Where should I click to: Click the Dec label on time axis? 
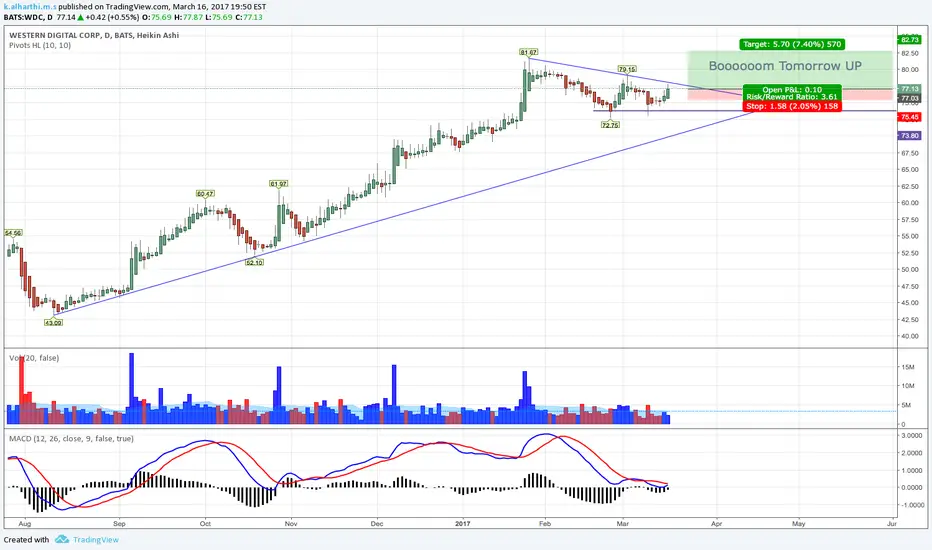pos(377,524)
